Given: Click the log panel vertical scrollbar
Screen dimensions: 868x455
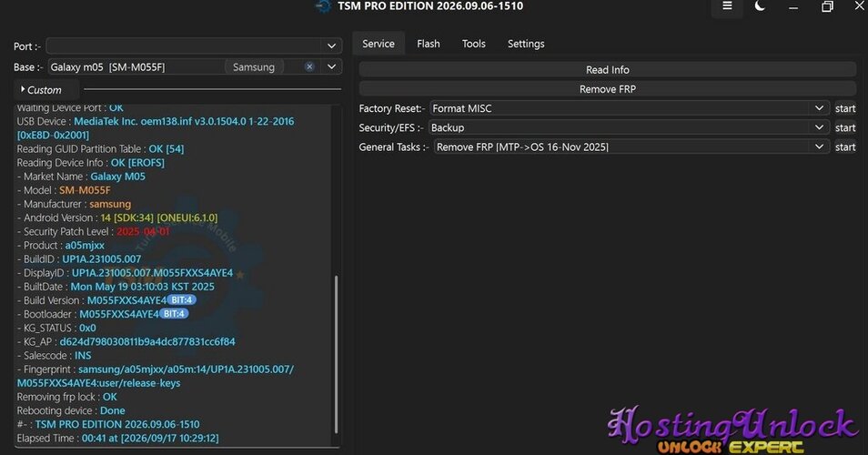Looking at the screenshot, I should point(336,354).
